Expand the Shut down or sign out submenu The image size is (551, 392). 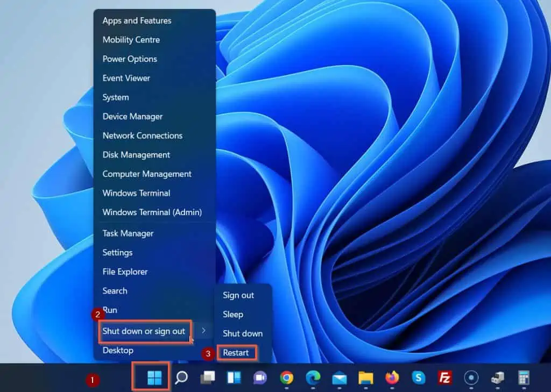(x=144, y=331)
